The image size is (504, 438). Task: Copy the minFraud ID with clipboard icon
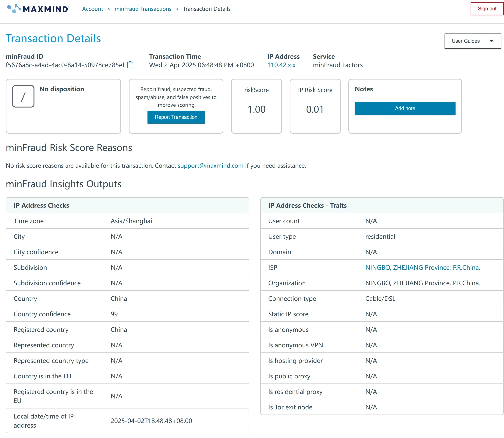[130, 65]
